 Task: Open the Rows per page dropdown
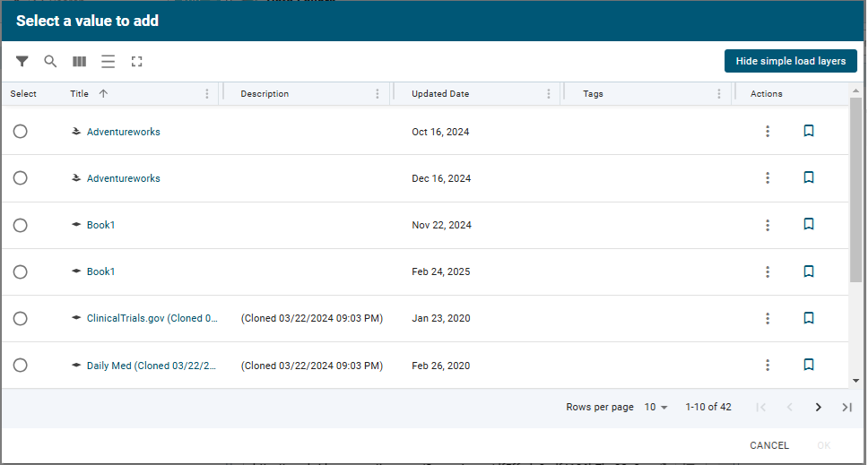pyautogui.click(x=656, y=408)
